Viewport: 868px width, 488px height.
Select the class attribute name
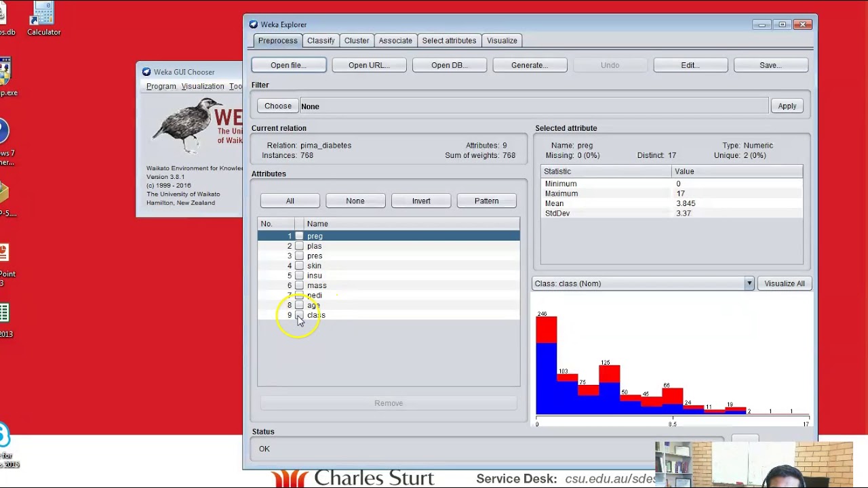316,315
